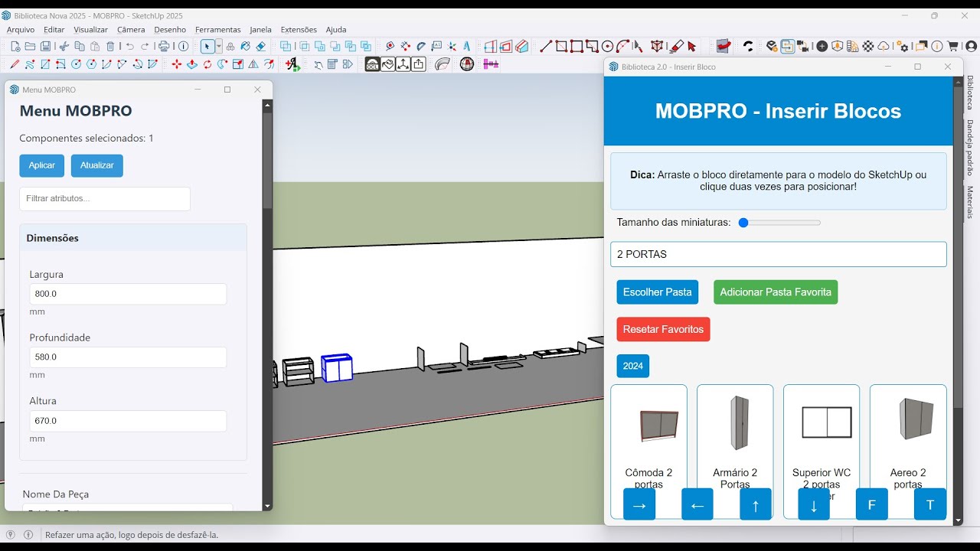The width and height of the screenshot is (980, 551).
Task: Click the shopping cart Extension Warehouse icon
Action: [952, 46]
